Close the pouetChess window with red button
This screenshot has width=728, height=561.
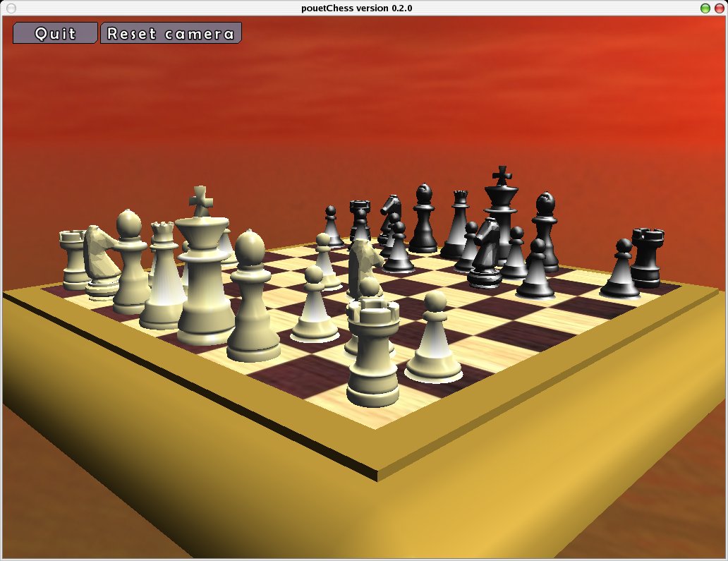[717, 8]
